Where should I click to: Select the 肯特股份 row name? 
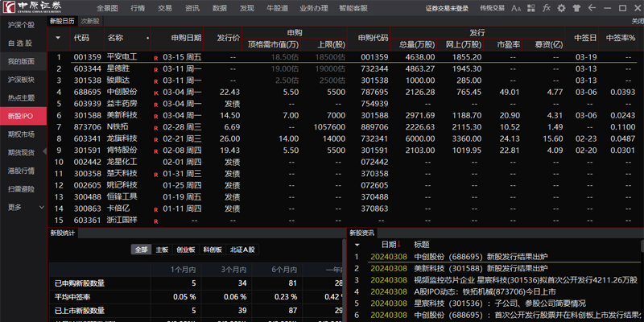click(x=122, y=151)
